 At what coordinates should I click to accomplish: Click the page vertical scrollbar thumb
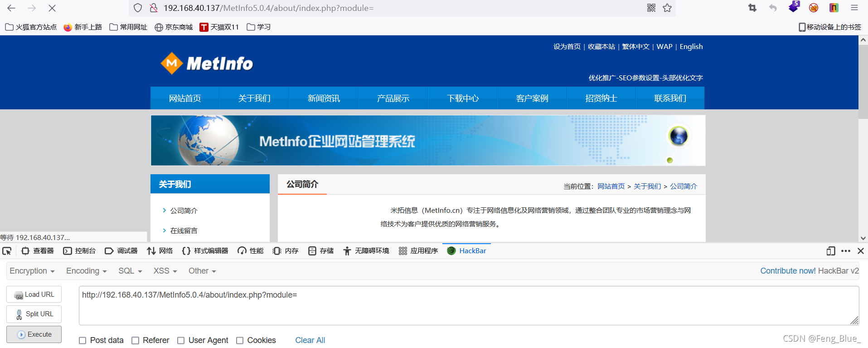[863, 82]
